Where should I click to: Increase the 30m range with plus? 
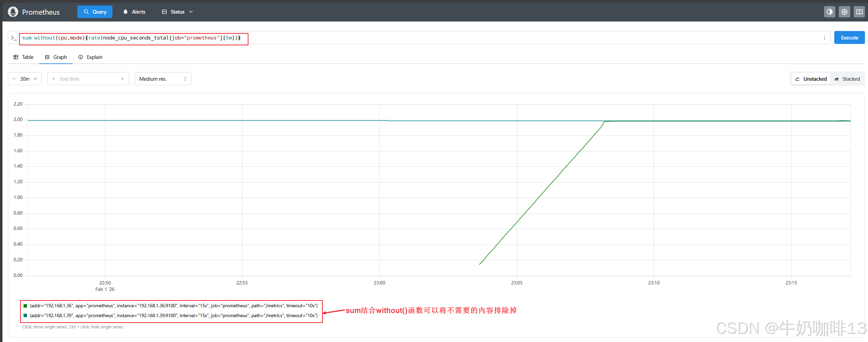click(x=35, y=79)
